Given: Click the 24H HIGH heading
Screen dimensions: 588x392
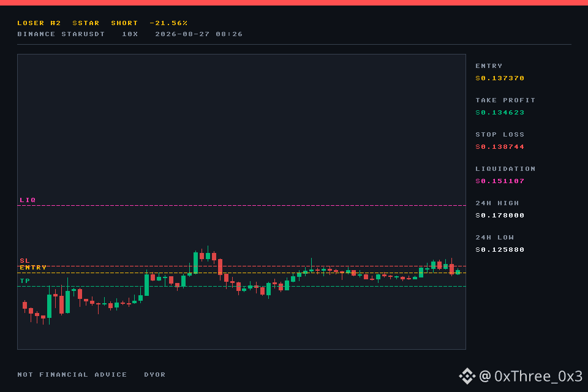Looking at the screenshot, I should tap(497, 203).
